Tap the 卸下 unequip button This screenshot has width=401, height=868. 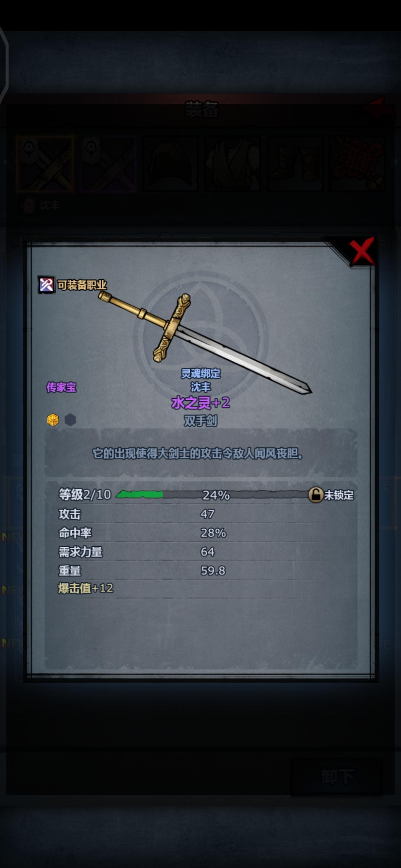[336, 776]
